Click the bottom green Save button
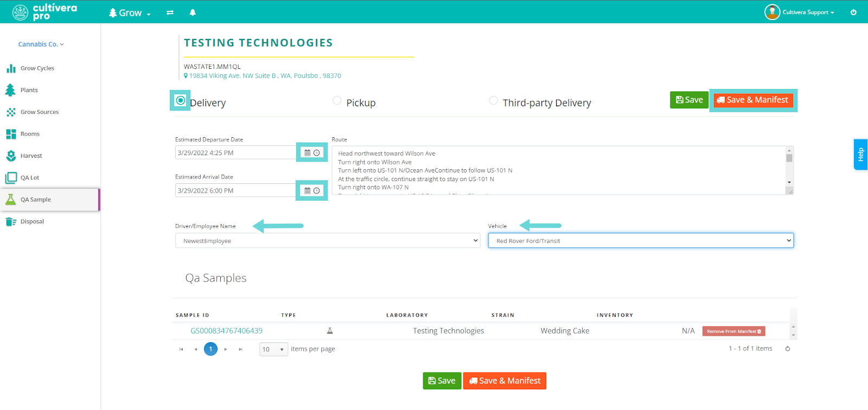868x410 pixels. click(x=442, y=381)
